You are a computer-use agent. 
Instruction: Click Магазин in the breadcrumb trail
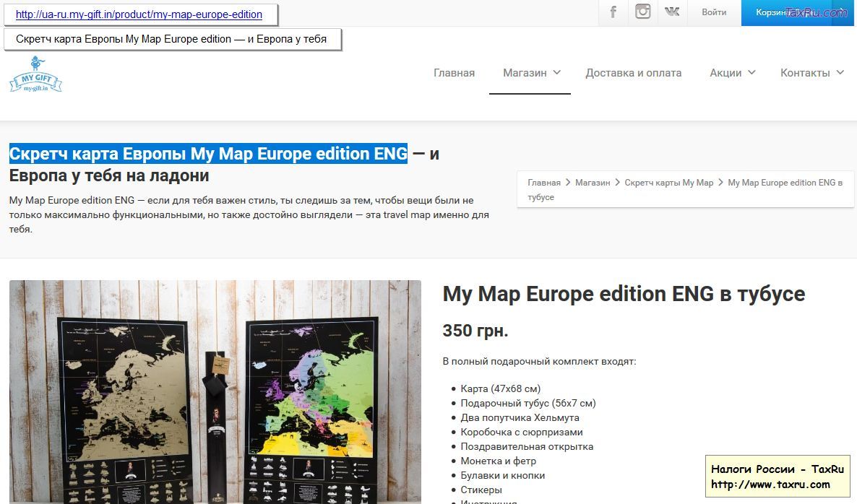point(593,183)
